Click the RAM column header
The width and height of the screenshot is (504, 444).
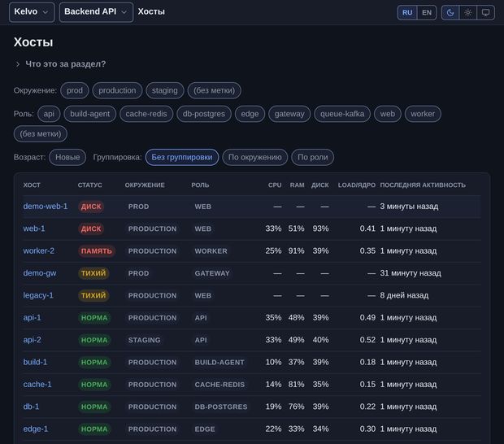pos(297,185)
